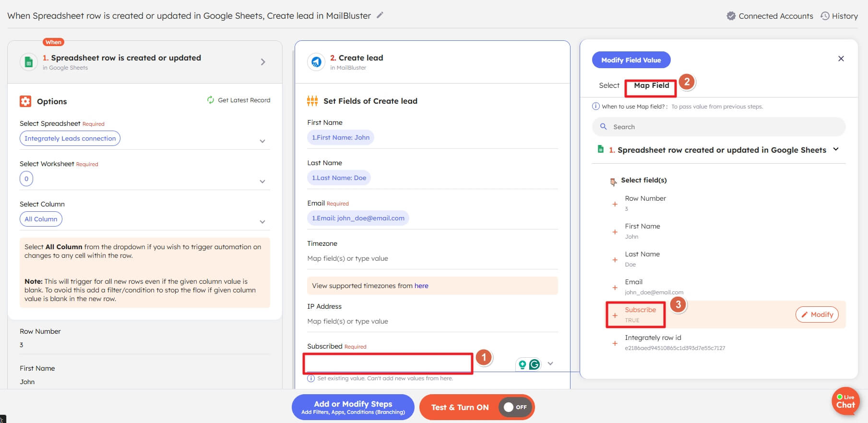Image resolution: width=868 pixels, height=423 pixels.
Task: Click the MailBluster icon in Create lead step
Action: pos(316,62)
